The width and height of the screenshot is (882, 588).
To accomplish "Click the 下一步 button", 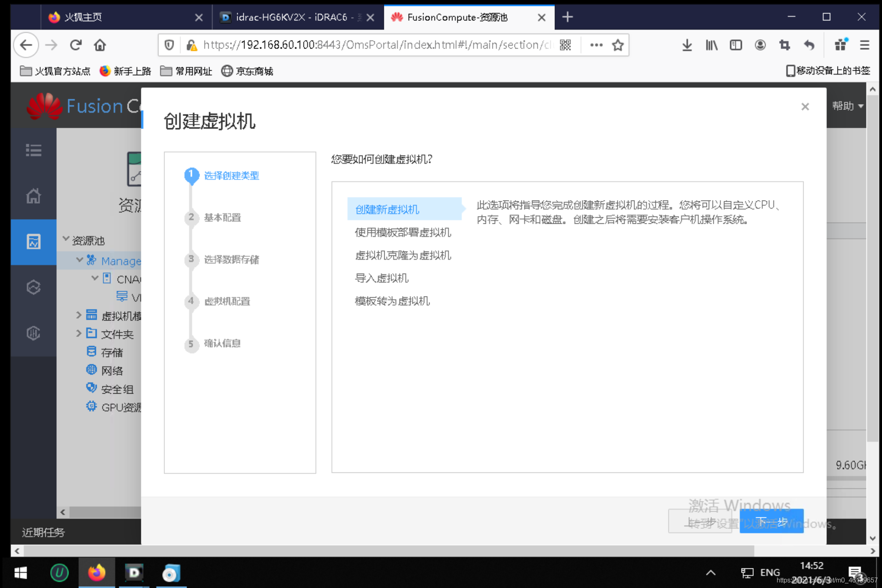I will click(771, 521).
